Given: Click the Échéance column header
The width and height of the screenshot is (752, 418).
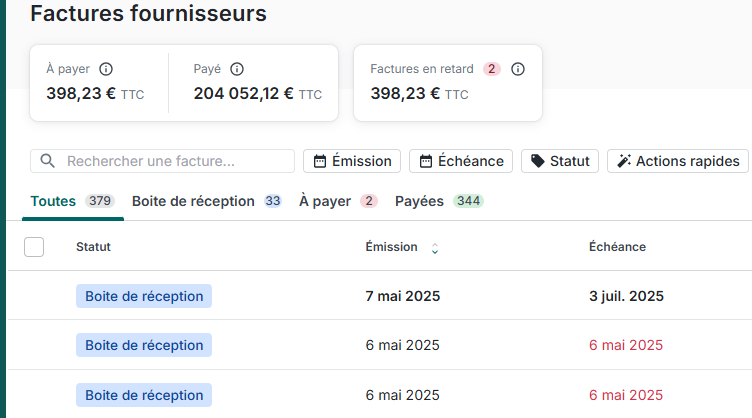Looking at the screenshot, I should click(617, 247).
